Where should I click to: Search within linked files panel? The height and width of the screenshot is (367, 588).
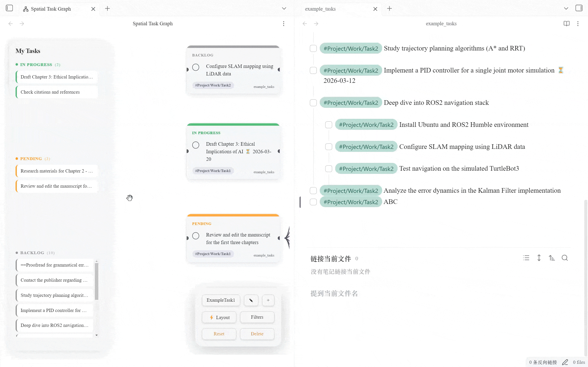[565, 258]
